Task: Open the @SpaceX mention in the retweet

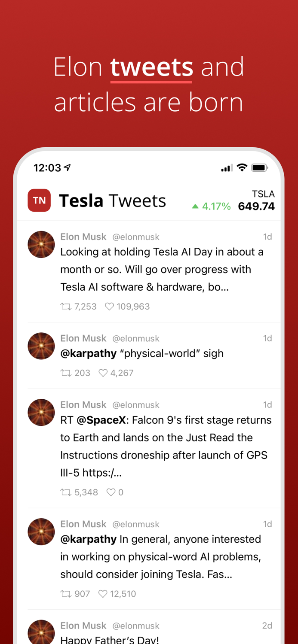Action: pyautogui.click(x=101, y=420)
